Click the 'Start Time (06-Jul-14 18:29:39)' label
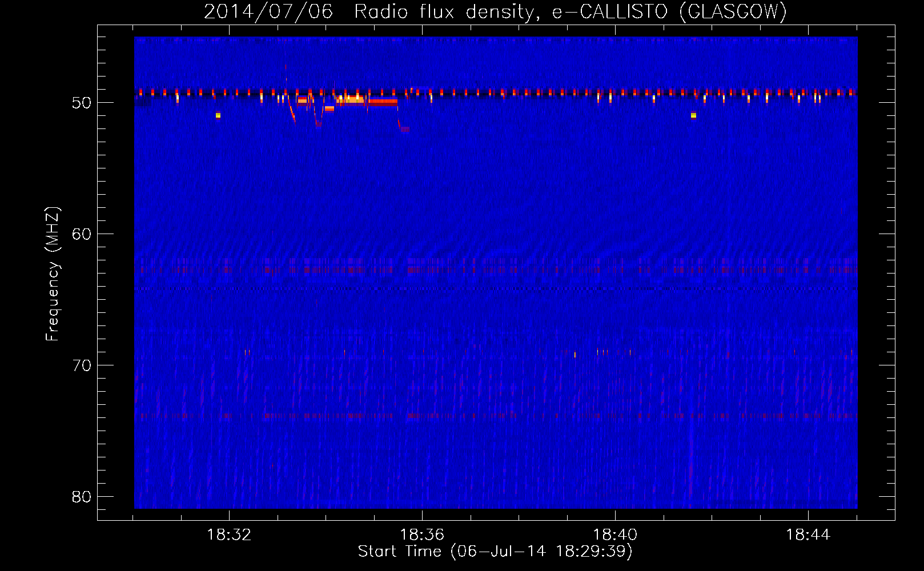 (x=495, y=552)
